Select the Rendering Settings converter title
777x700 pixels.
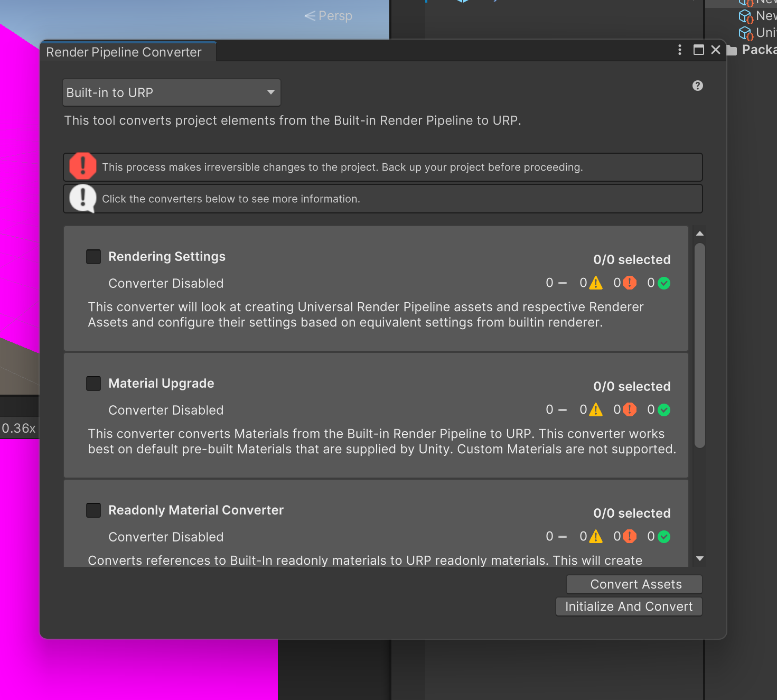pyautogui.click(x=167, y=257)
